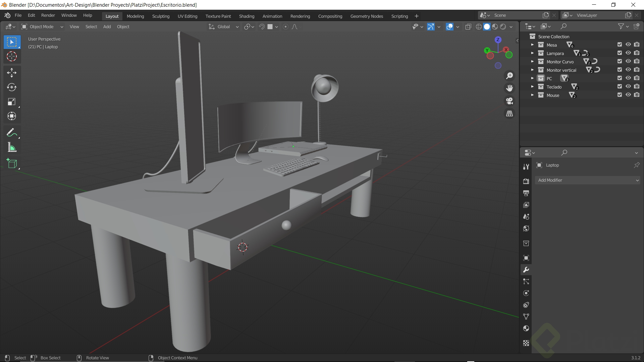Activate the Measure tool
Screen dimensions: 644x362
[12, 147]
